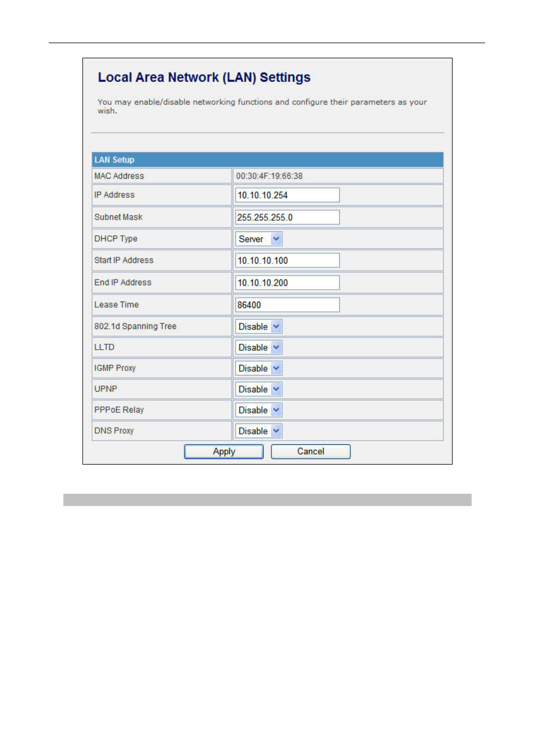The height and width of the screenshot is (756, 535).
Task: Expand the UPNP dropdown
Action: point(259,389)
